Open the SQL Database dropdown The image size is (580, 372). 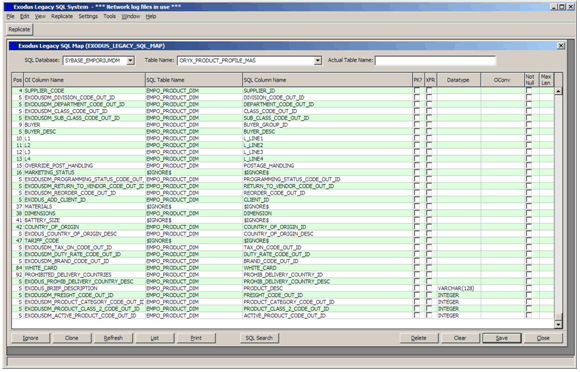pos(130,61)
